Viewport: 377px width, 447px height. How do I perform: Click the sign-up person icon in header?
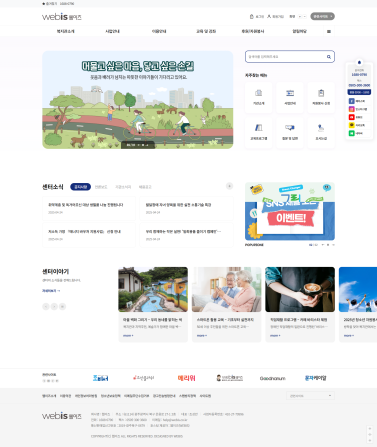coord(269,16)
